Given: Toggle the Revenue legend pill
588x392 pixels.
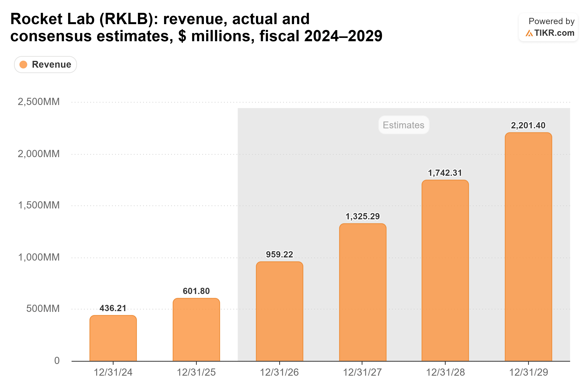Looking at the screenshot, I should point(45,65).
